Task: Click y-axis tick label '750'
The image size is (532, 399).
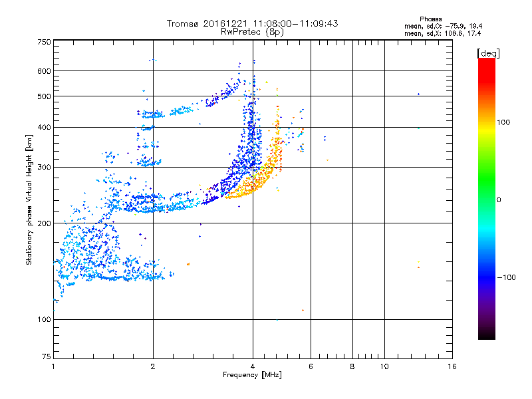Action: (45, 42)
